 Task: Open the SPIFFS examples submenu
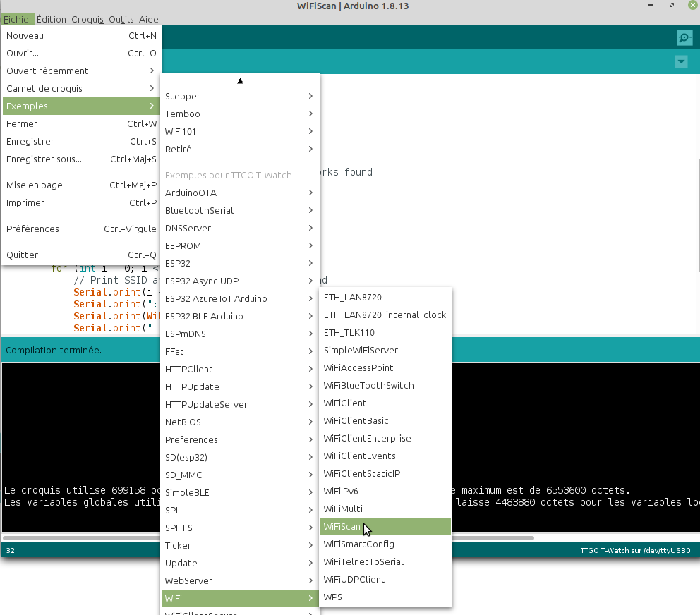pyautogui.click(x=240, y=528)
